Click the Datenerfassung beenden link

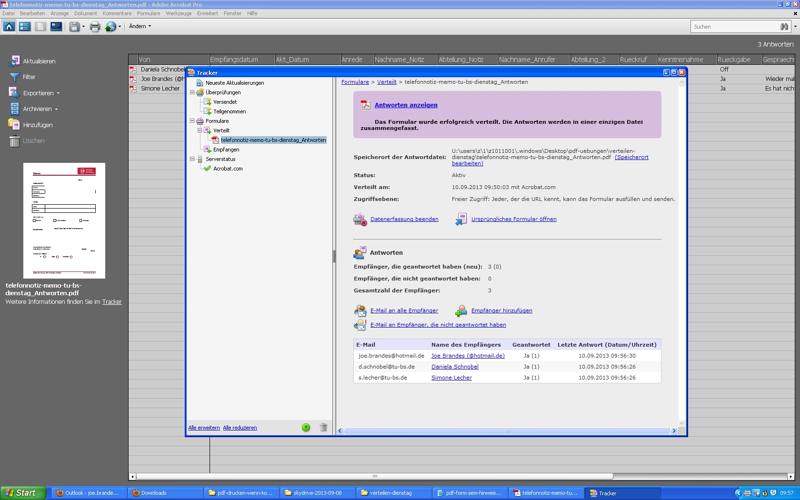404,219
